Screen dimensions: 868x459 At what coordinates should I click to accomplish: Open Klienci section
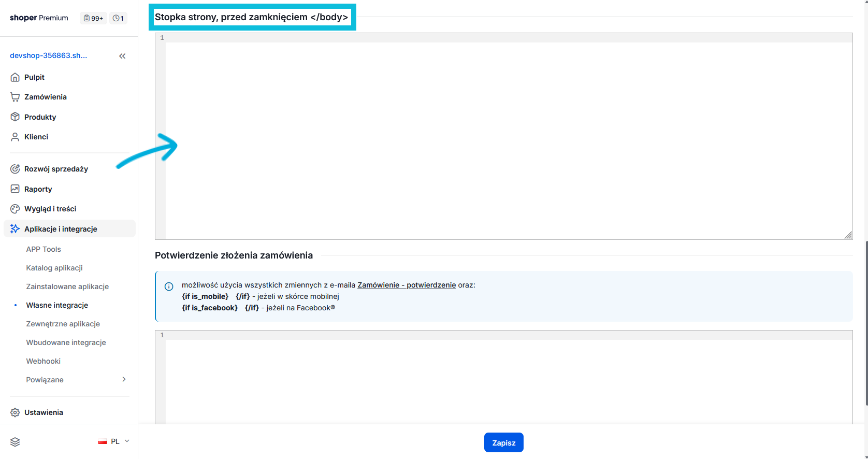(36, 137)
